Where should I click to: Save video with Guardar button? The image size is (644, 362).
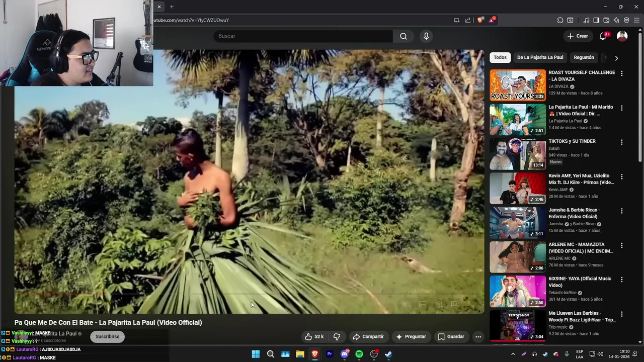[451, 337]
